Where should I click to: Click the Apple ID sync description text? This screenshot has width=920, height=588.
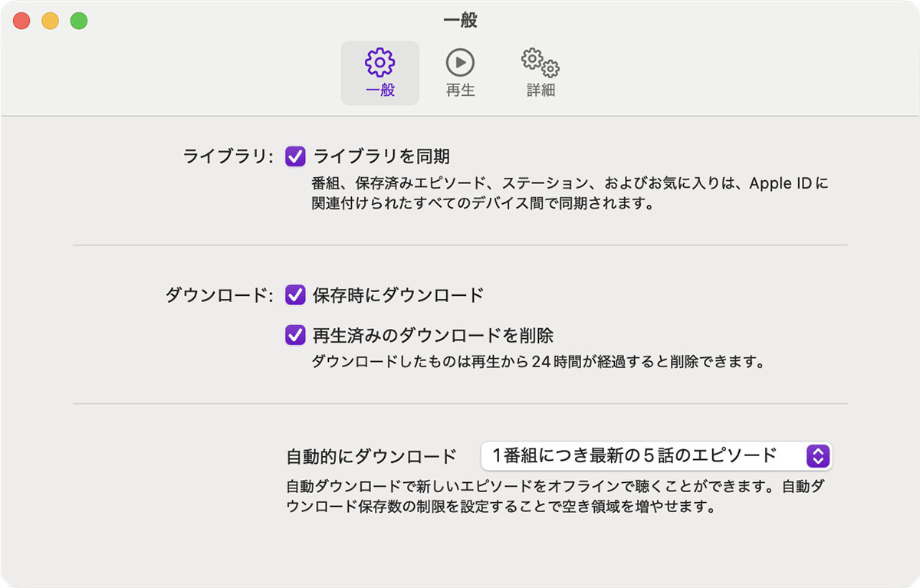click(570, 194)
